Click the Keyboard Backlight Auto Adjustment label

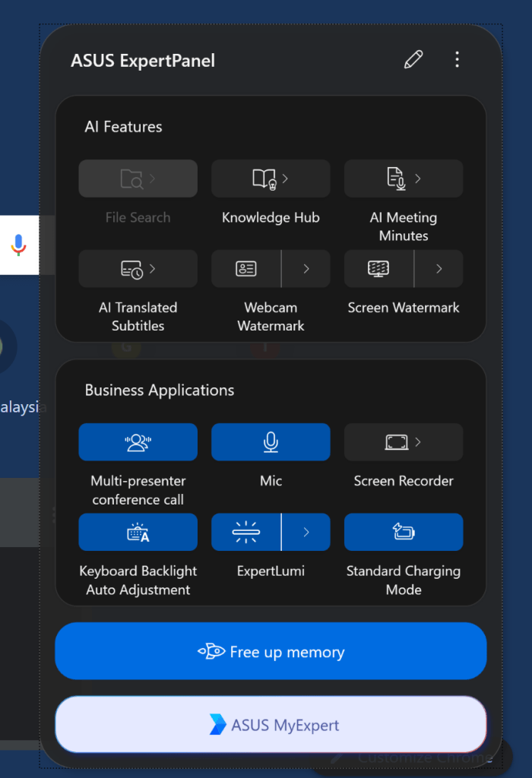tap(138, 580)
